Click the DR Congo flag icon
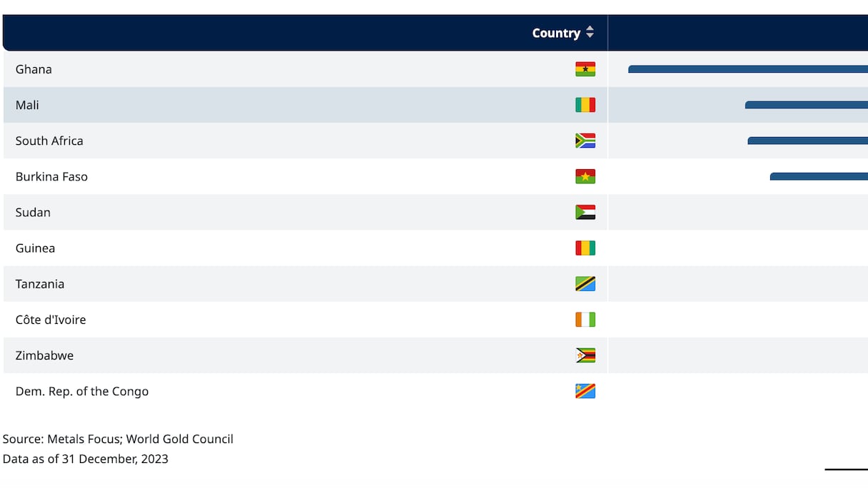 (585, 391)
